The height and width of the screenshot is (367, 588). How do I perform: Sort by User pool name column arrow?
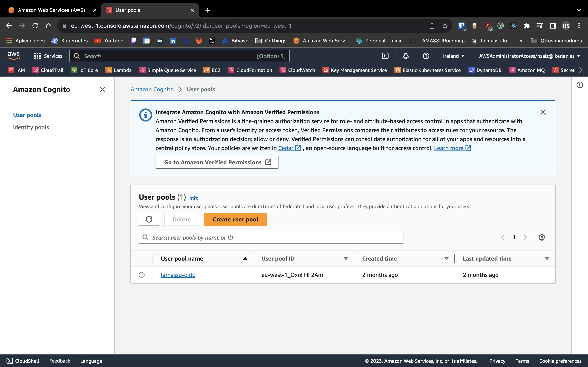coord(245,259)
